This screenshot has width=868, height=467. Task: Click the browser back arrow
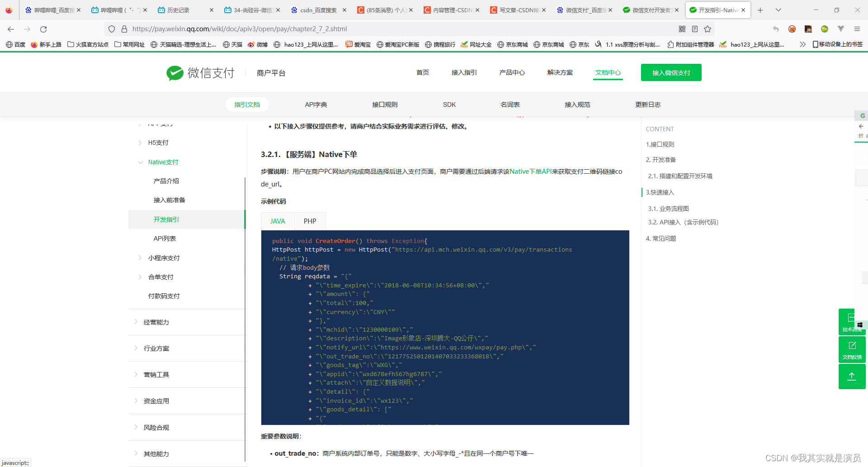(11, 29)
